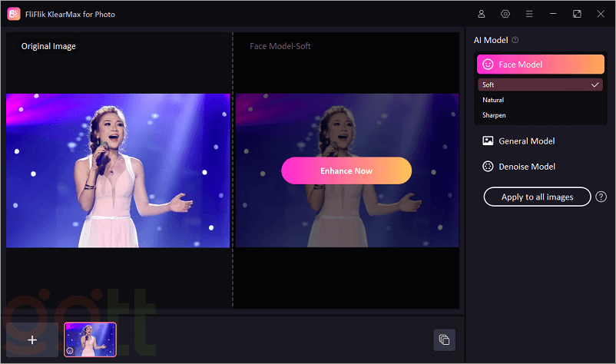
Task: Click the Original Image preview
Action: click(x=118, y=170)
